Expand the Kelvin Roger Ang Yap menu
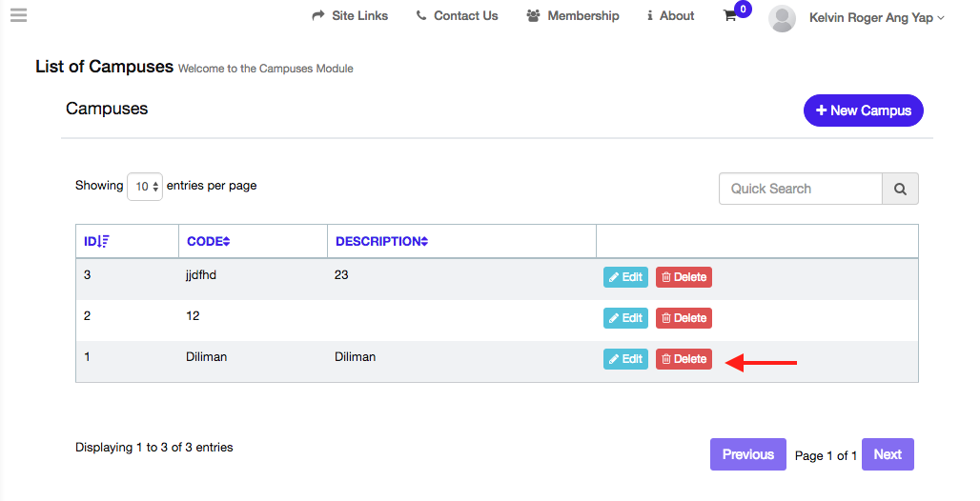The image size is (980, 501). click(x=876, y=18)
